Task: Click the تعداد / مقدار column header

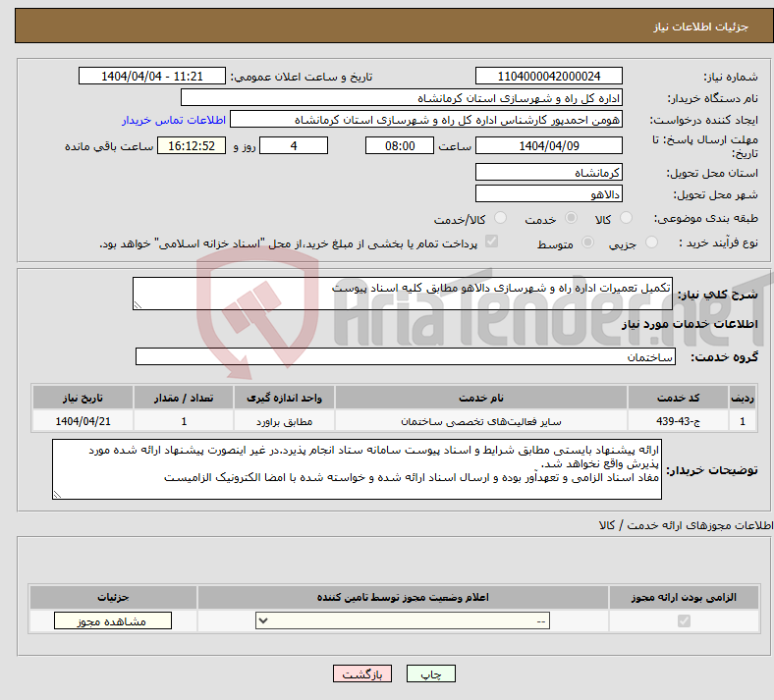Action: pyautogui.click(x=184, y=398)
